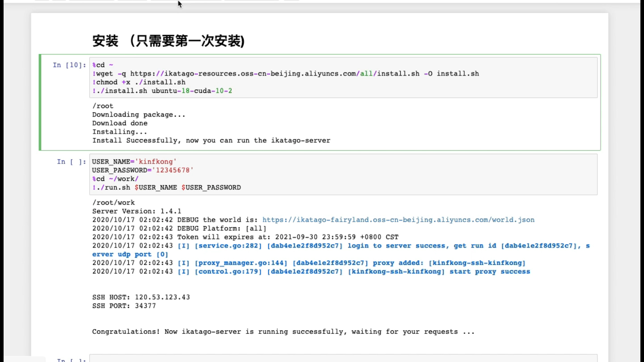Click the 'DEBUG Platform: [all]' log line

pyautogui.click(x=179, y=228)
